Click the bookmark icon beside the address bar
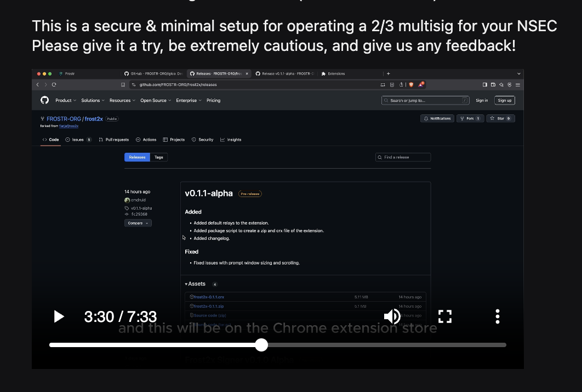This screenshot has width=582, height=392. [123, 84]
